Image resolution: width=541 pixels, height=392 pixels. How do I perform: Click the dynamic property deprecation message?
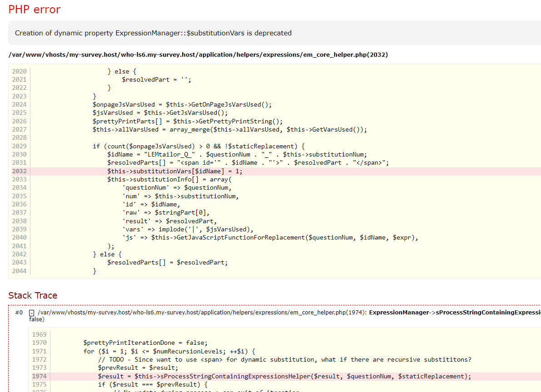(x=153, y=33)
